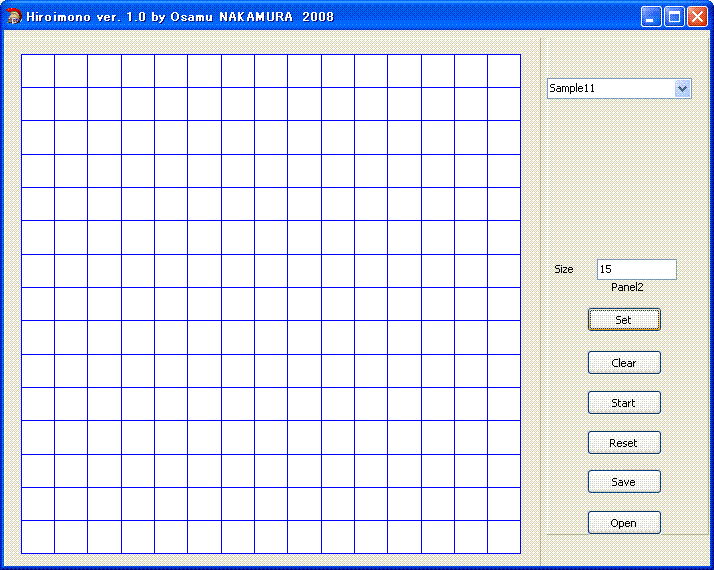The height and width of the screenshot is (570, 714).
Task: Click the Size label
Action: (x=564, y=269)
